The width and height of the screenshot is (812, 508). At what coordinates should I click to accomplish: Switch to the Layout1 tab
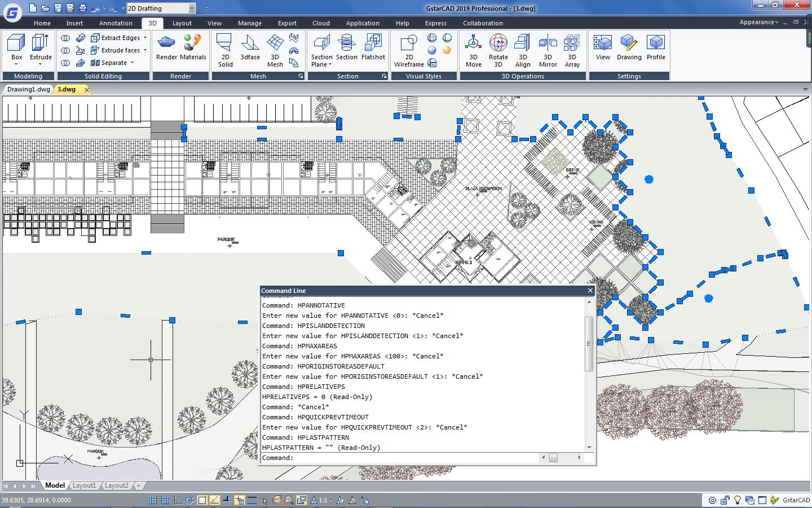[84, 485]
